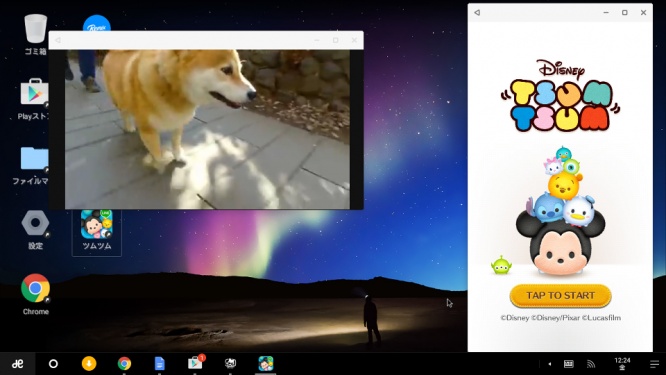This screenshot has height=375, width=666.
Task: Open the yellow downloads app in taskbar
Action: (89, 364)
